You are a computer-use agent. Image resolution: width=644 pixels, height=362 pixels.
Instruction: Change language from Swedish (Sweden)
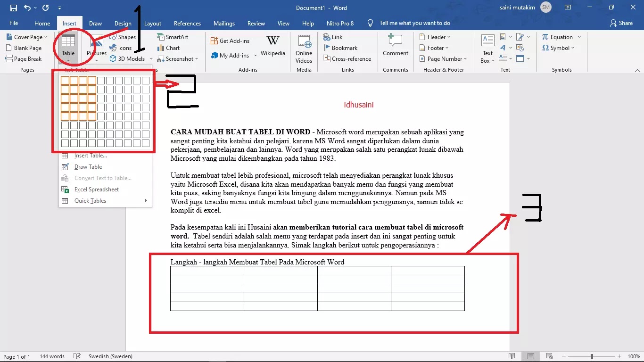tap(110, 356)
